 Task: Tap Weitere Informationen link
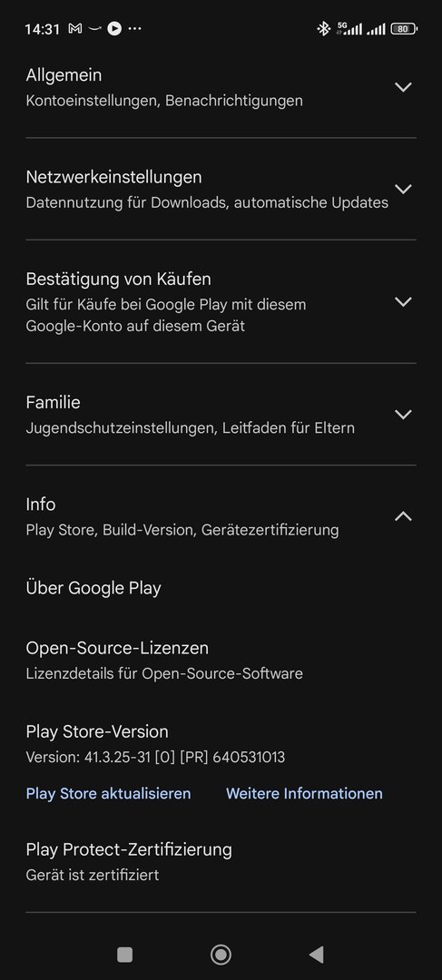(x=304, y=793)
